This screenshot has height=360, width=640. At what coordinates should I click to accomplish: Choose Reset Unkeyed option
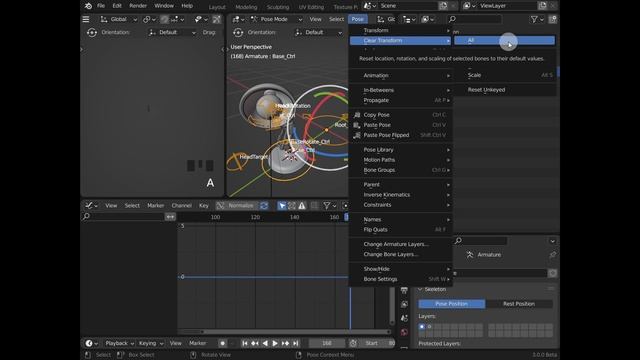point(504,90)
